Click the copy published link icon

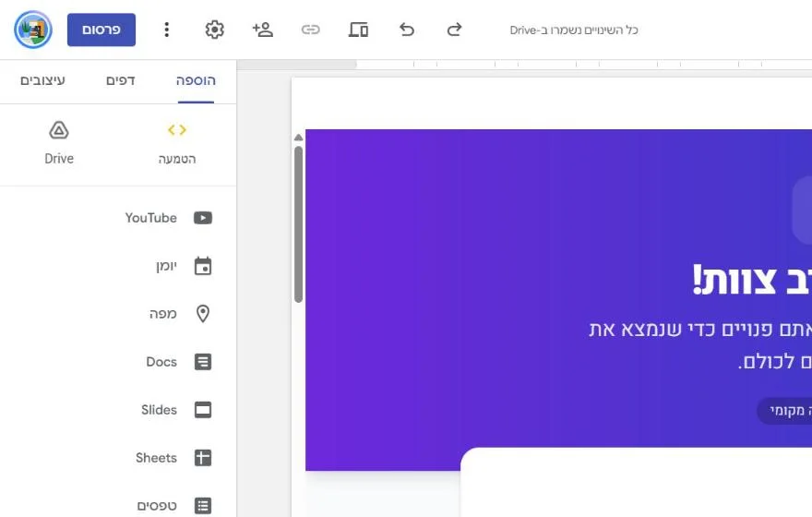coord(311,30)
